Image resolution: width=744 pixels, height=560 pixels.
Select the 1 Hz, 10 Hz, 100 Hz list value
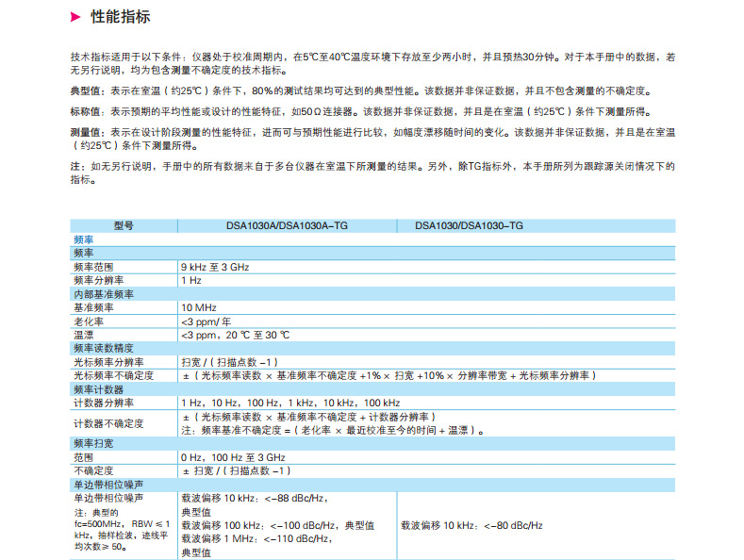[x=290, y=403]
